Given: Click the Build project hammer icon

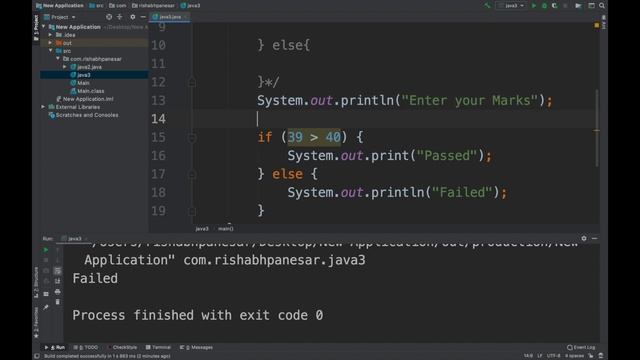Looking at the screenshot, I should [487, 6].
